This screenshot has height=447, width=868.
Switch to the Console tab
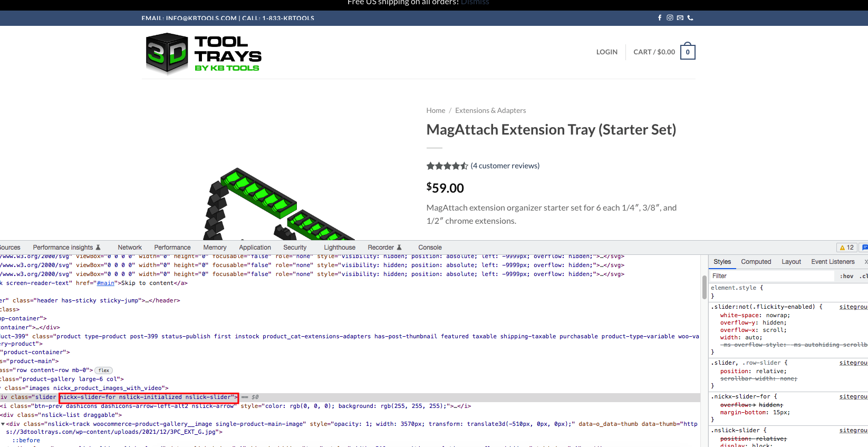click(x=430, y=248)
